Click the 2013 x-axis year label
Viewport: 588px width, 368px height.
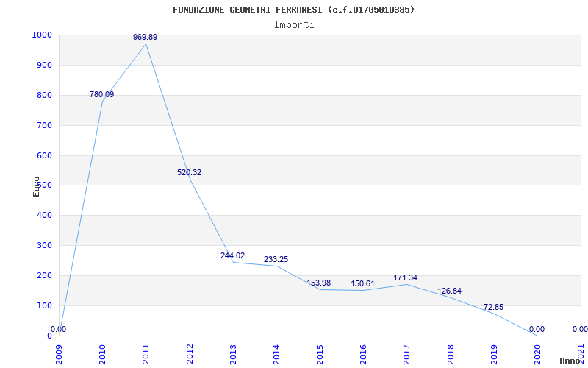[x=233, y=354]
